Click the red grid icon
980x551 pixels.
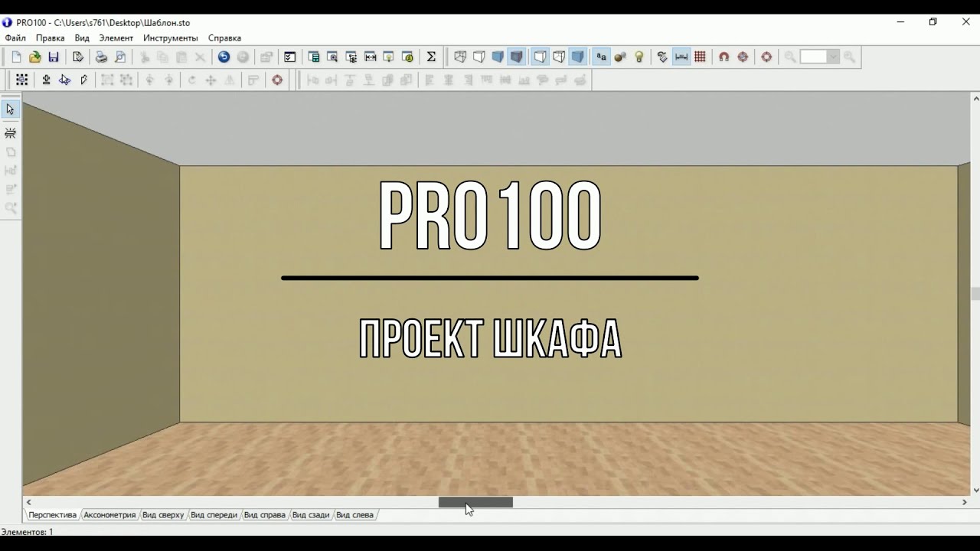pos(700,57)
